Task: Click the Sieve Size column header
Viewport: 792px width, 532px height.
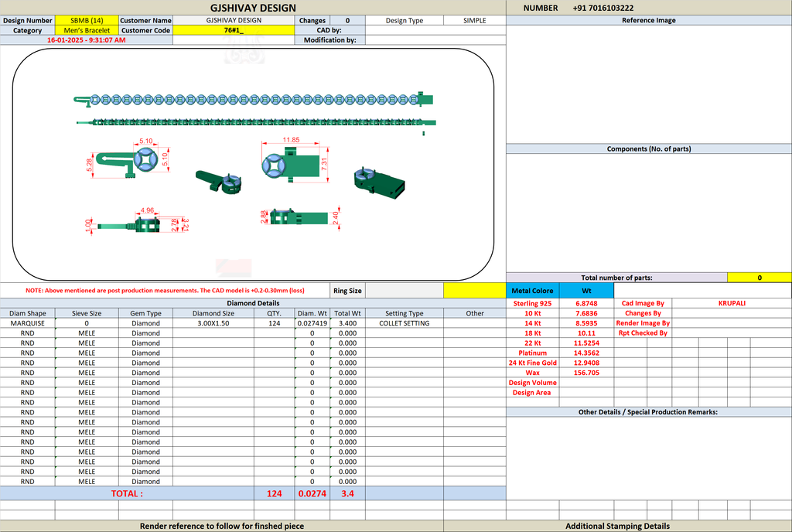Action: 87,313
